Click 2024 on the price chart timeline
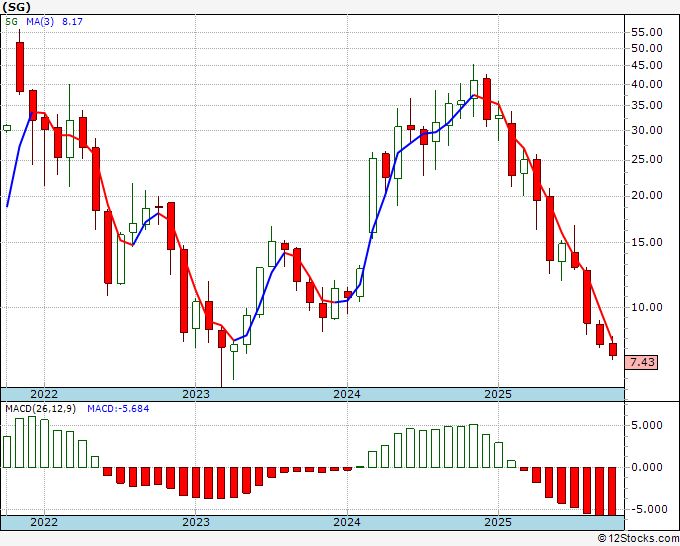This screenshot has width=680, height=546. point(347,394)
